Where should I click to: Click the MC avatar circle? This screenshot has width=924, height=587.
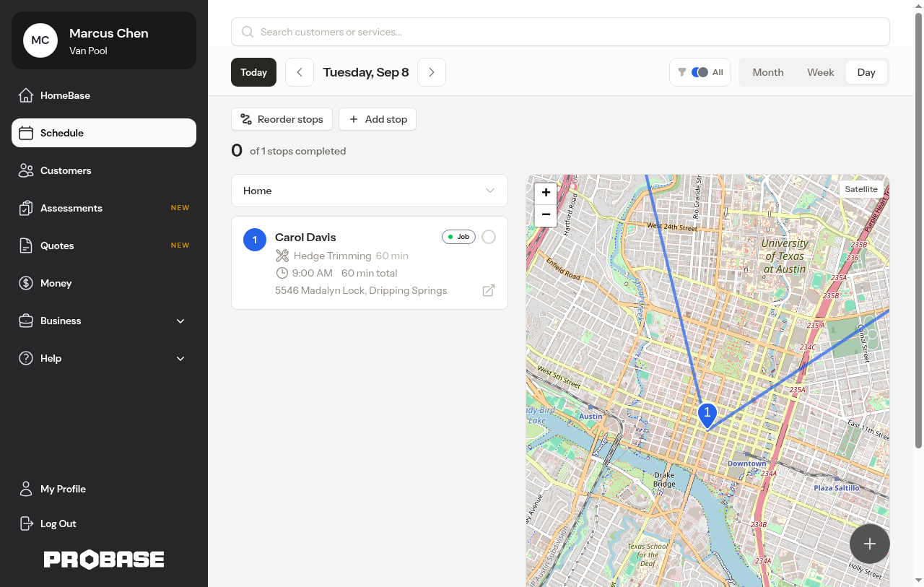(x=40, y=40)
